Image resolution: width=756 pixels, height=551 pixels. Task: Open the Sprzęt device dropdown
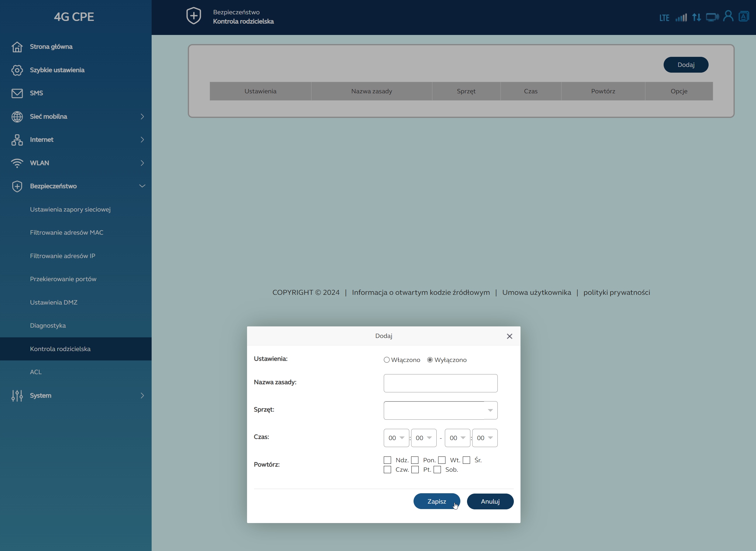pos(440,410)
